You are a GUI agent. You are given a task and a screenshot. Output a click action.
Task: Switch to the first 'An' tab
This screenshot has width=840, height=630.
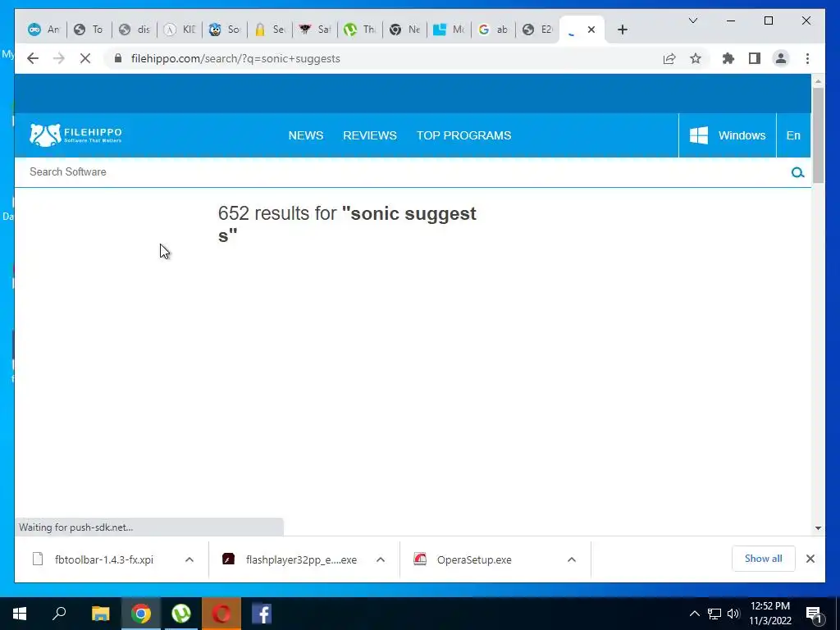click(44, 30)
